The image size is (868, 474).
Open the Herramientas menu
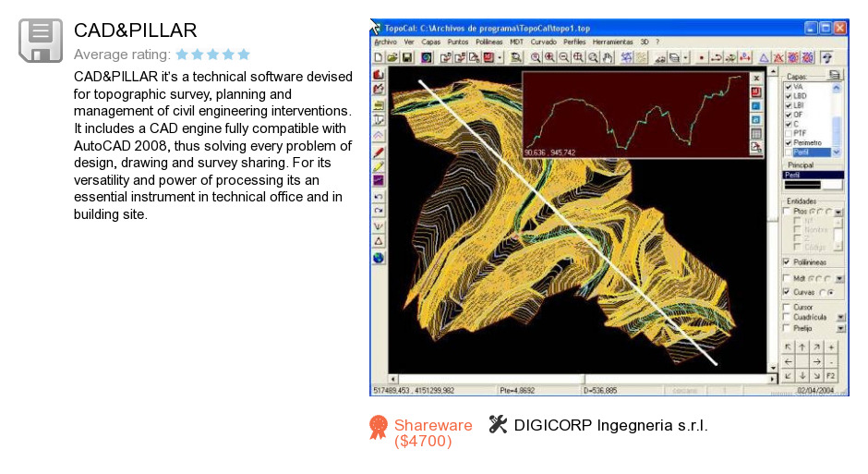tap(613, 43)
